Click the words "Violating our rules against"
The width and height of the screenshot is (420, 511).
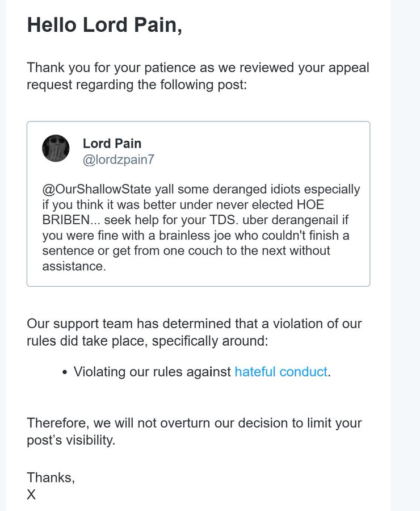click(x=152, y=372)
